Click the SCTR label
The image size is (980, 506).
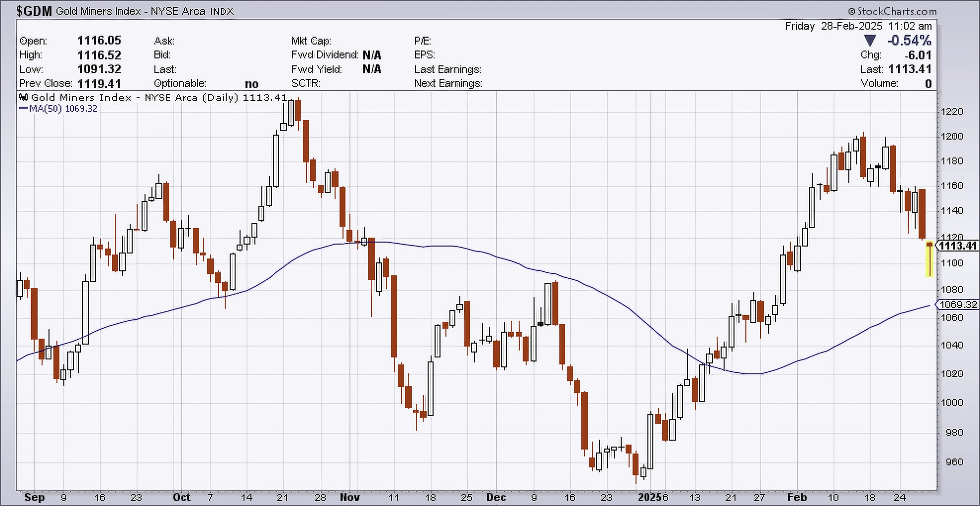click(305, 83)
